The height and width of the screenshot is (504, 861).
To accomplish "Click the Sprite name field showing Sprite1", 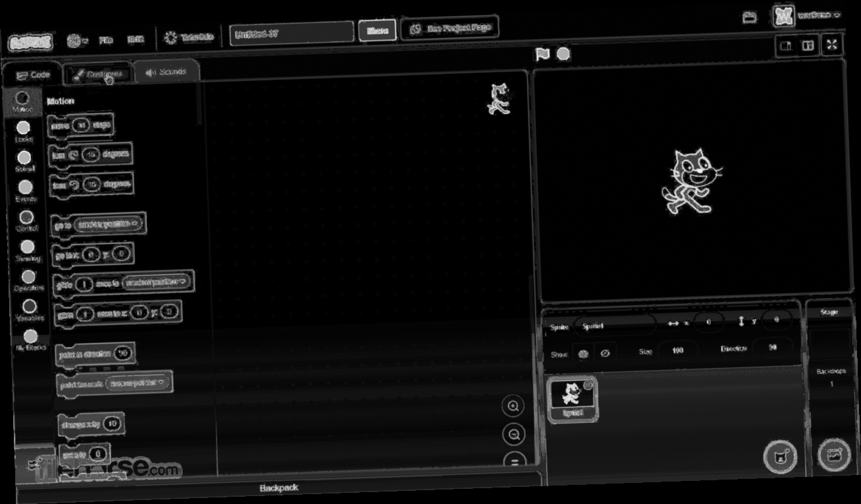I will coord(614,326).
